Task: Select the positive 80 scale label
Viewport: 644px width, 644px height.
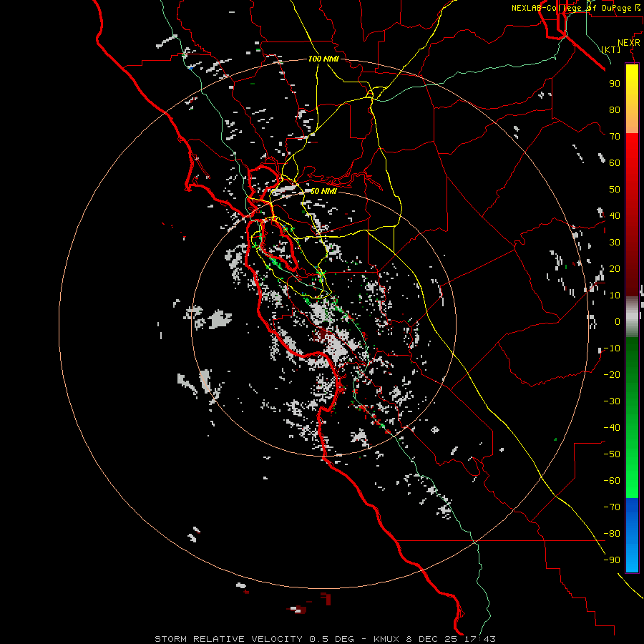Action: [x=615, y=109]
